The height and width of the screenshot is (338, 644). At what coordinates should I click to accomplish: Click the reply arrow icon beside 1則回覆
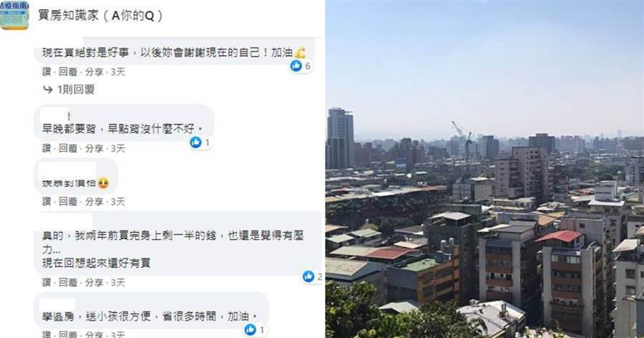tap(48, 90)
